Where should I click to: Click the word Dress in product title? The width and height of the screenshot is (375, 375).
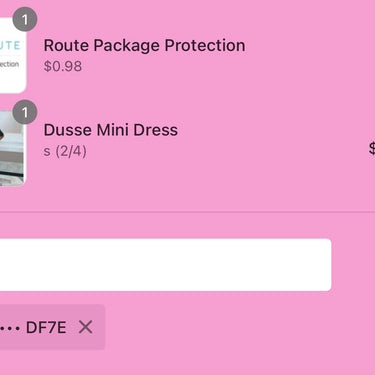pos(156,130)
